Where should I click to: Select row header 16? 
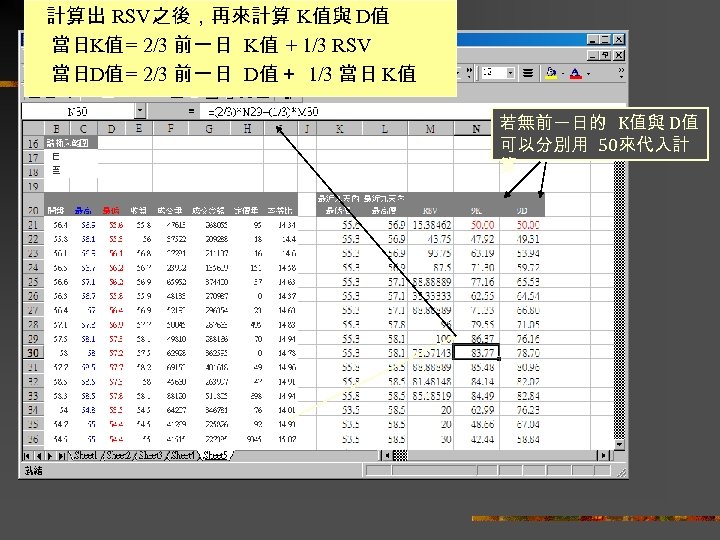pyautogui.click(x=33, y=143)
